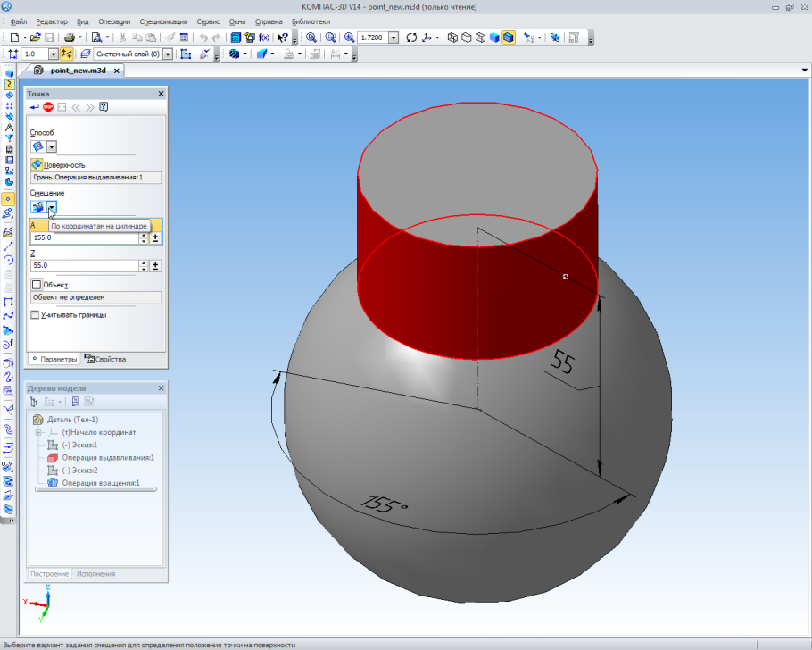Open the Системный слой (0) layer dropdown
812x650 pixels.
pyautogui.click(x=168, y=54)
